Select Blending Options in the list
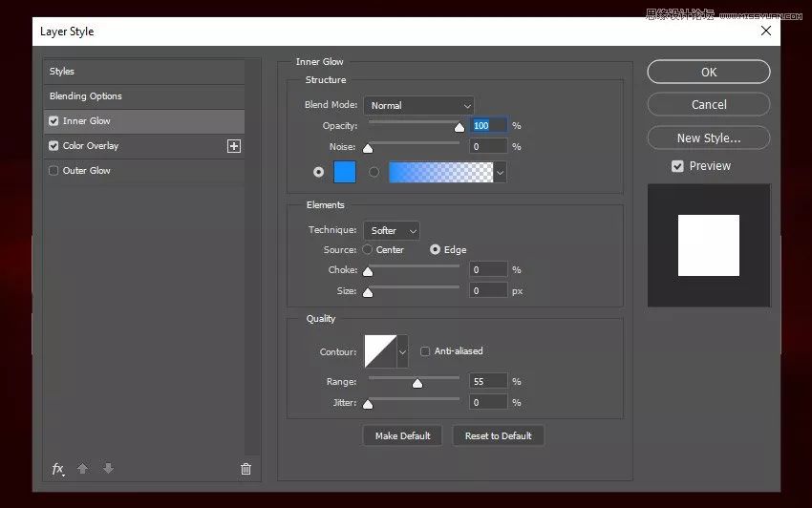 (x=144, y=96)
